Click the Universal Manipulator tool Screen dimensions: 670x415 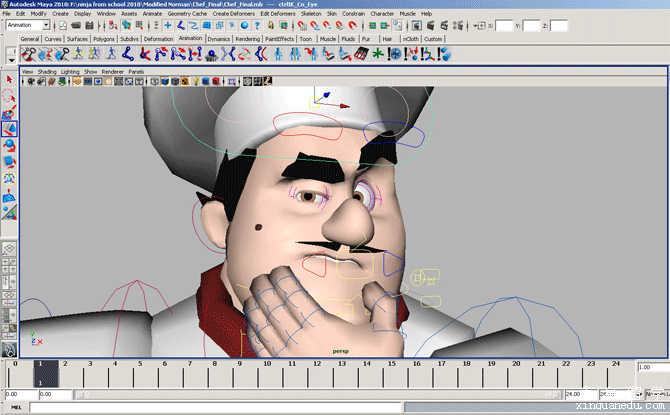(x=9, y=179)
